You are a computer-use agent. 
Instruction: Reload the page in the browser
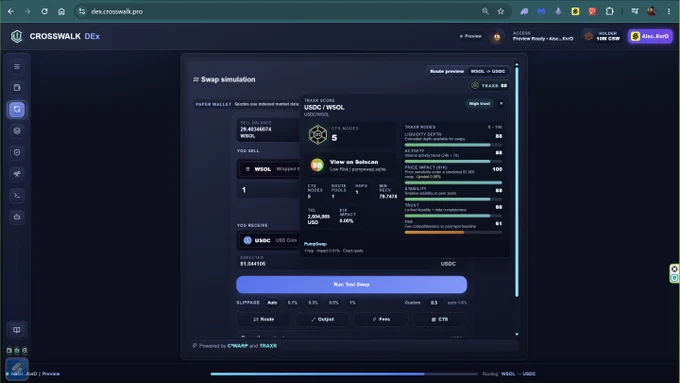pos(44,11)
